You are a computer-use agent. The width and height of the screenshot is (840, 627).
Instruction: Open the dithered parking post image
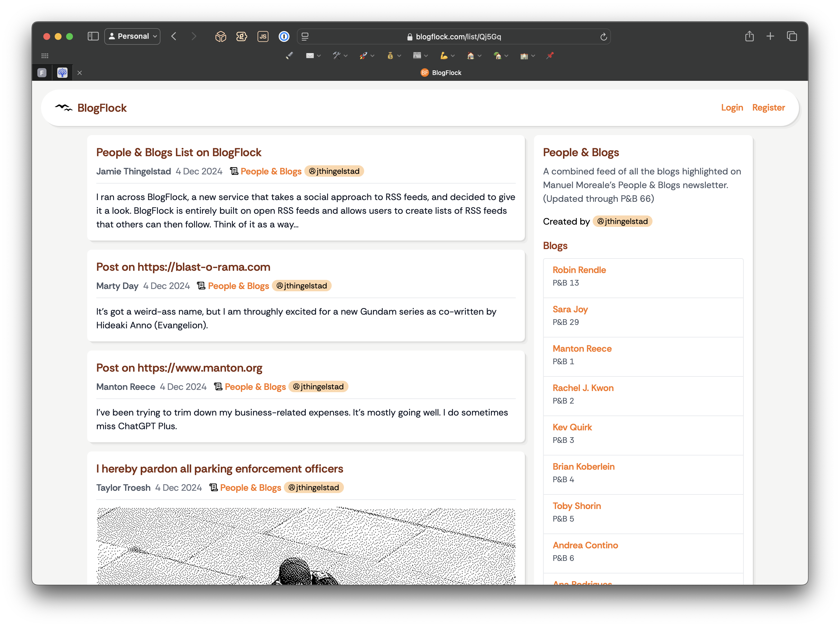point(306,546)
